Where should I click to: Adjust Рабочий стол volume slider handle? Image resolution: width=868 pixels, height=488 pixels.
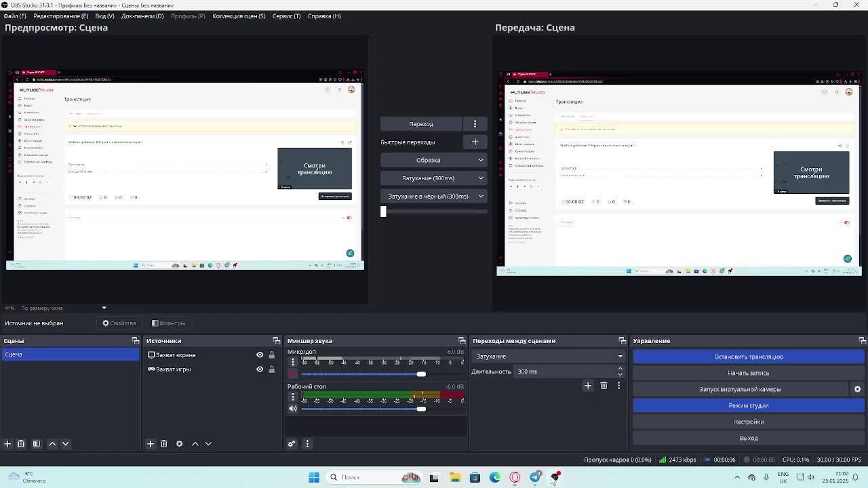[x=421, y=409]
